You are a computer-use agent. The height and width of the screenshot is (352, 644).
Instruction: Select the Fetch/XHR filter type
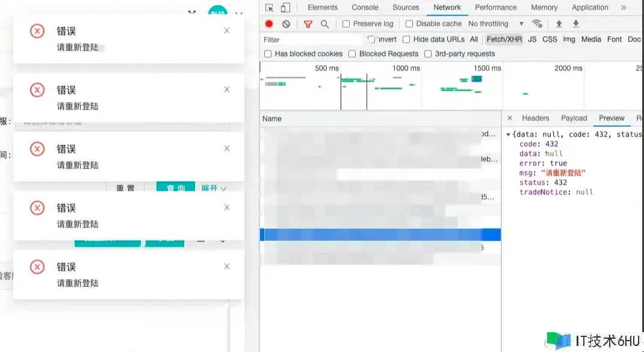point(504,39)
